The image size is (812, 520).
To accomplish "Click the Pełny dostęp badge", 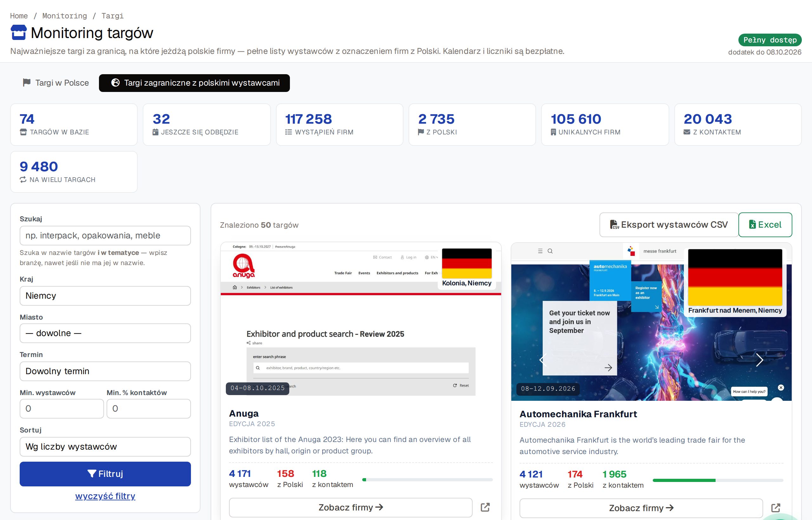I will [x=770, y=40].
